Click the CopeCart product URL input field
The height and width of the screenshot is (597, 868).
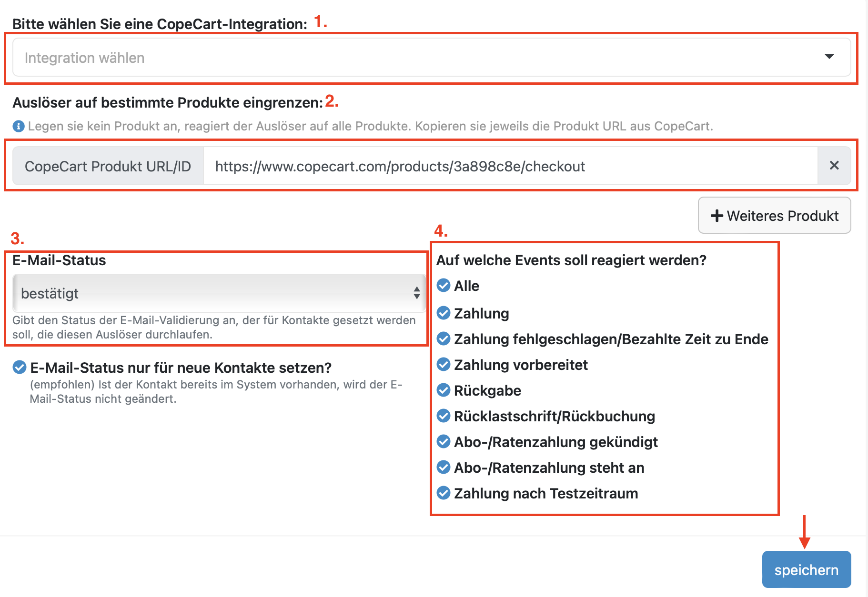[x=510, y=166]
